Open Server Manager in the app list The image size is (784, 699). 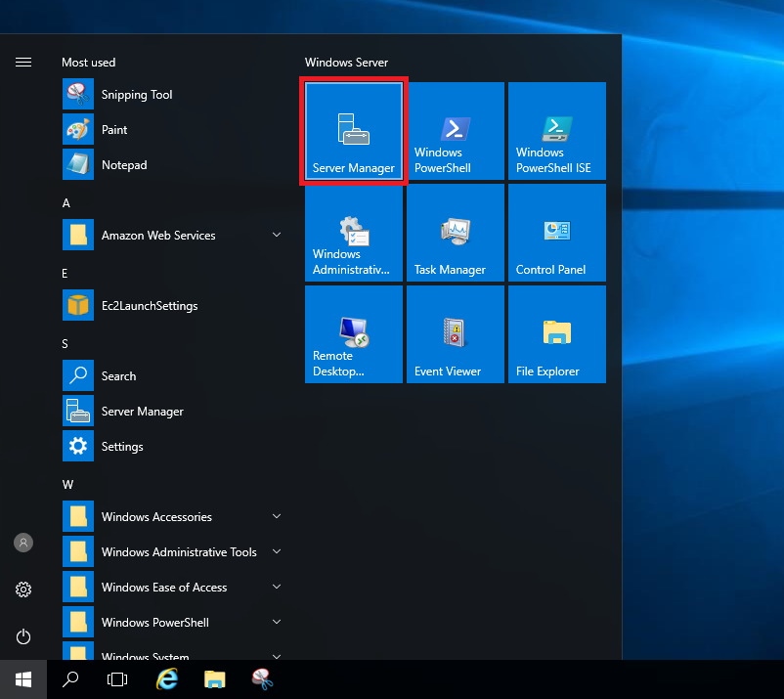pos(172,411)
